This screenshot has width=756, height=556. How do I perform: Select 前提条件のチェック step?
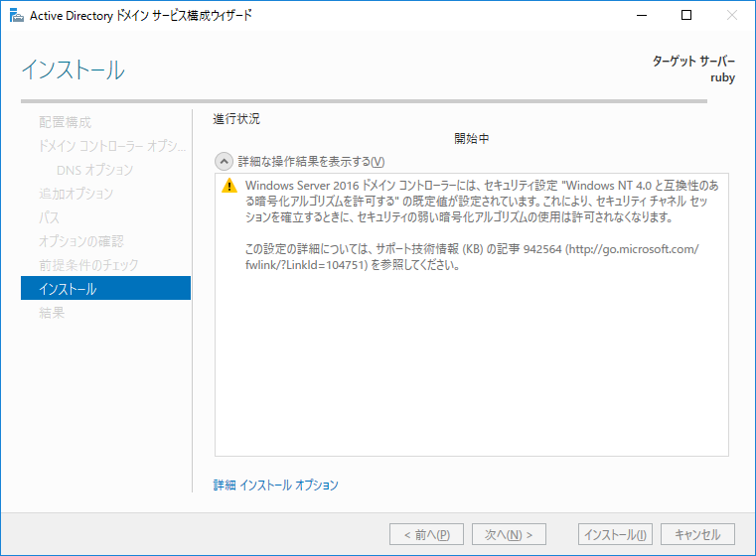click(x=88, y=264)
